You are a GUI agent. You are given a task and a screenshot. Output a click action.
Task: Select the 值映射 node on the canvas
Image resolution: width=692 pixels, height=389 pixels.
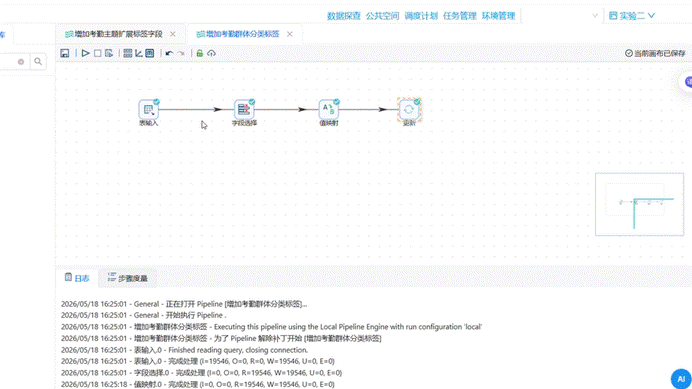click(x=329, y=110)
